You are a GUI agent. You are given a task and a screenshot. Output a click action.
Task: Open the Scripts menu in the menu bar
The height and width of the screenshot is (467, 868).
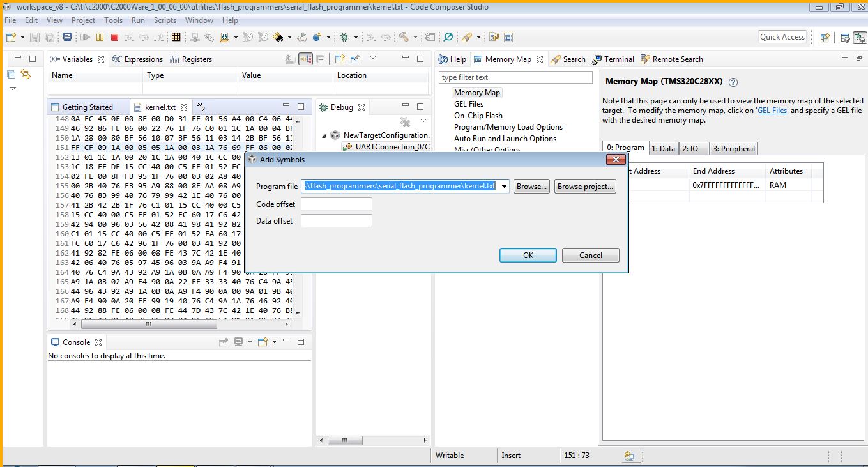[165, 20]
